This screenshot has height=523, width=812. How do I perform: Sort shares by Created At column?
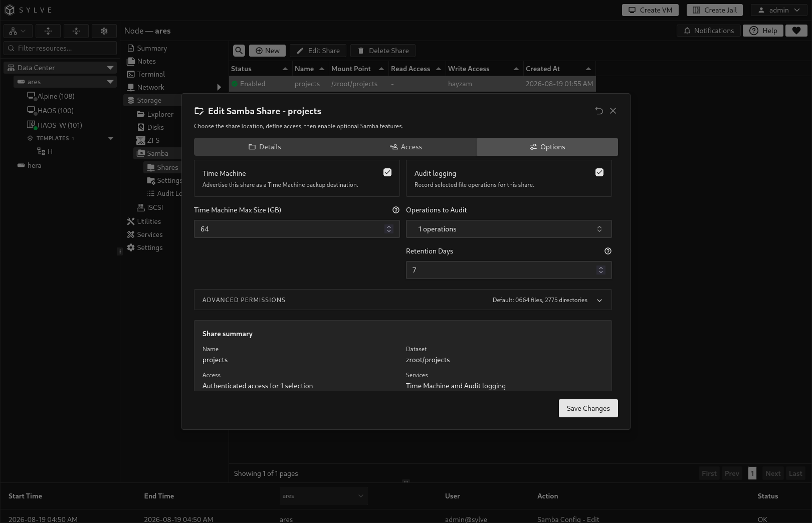(x=559, y=69)
